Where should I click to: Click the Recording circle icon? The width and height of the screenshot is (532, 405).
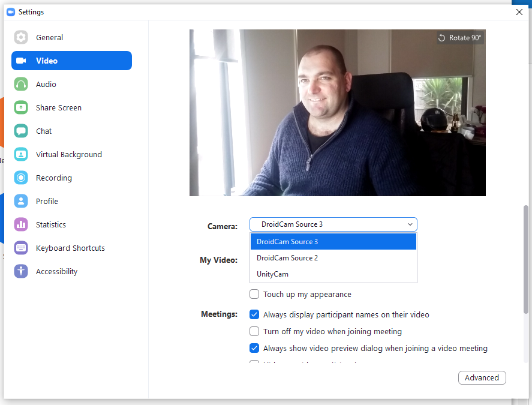(x=21, y=178)
